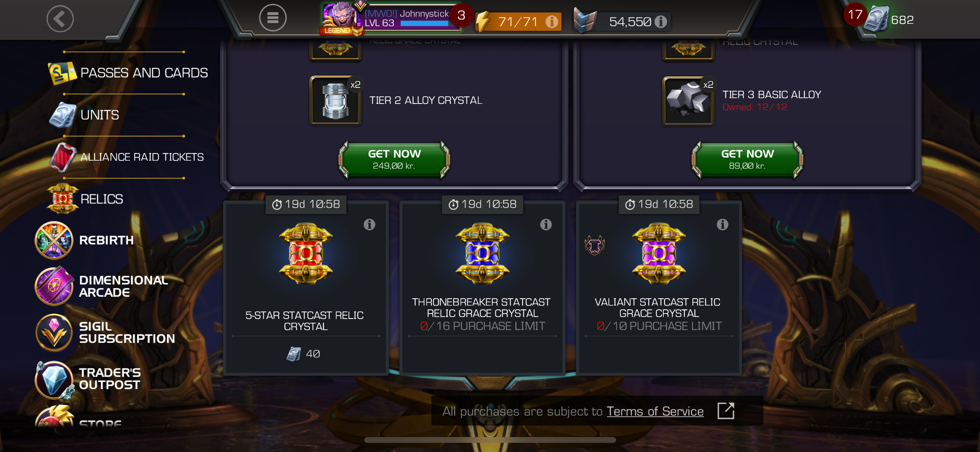The image size is (980, 452).
Task: View info for Thronebreaker Statcast Grace Crystal
Action: 546,225
